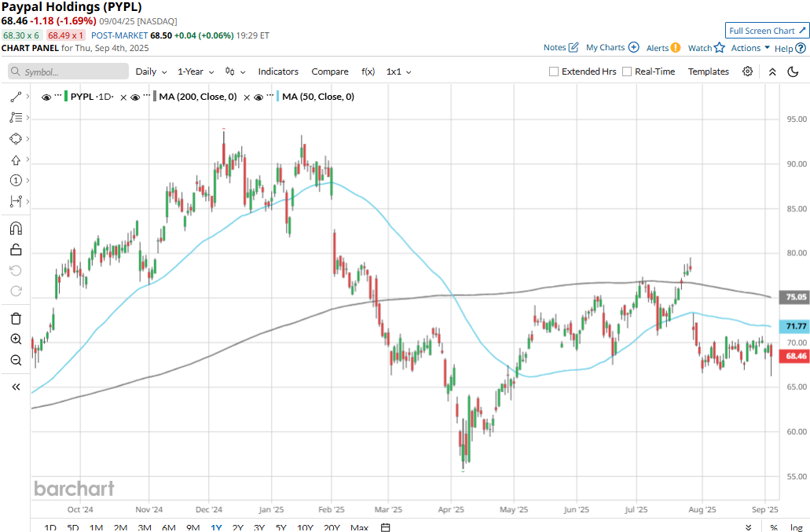Open Help

click(790, 49)
